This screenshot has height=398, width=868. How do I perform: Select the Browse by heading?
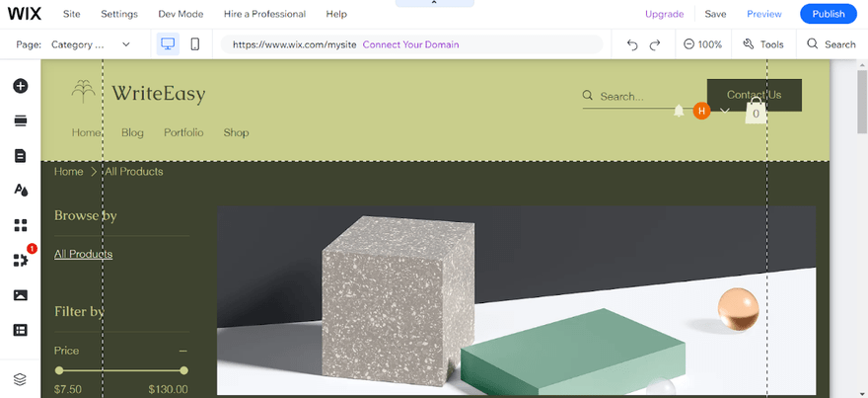pos(85,215)
